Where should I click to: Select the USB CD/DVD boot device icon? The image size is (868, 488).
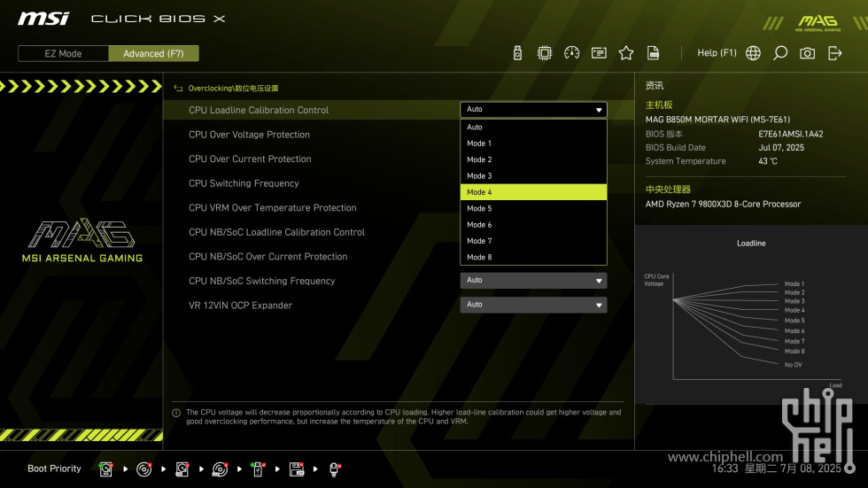(x=220, y=469)
